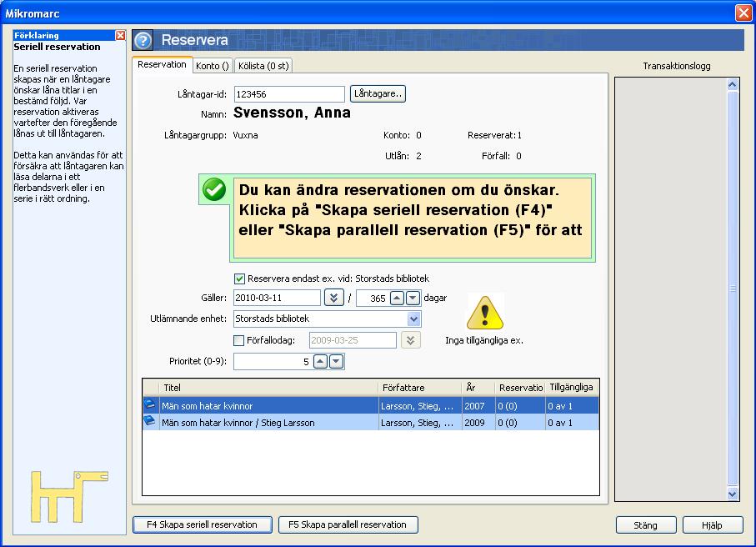Select row 'Män som hatar kvinnor / Stieg Larsson'
This screenshot has height=547, width=756.
click(x=371, y=423)
